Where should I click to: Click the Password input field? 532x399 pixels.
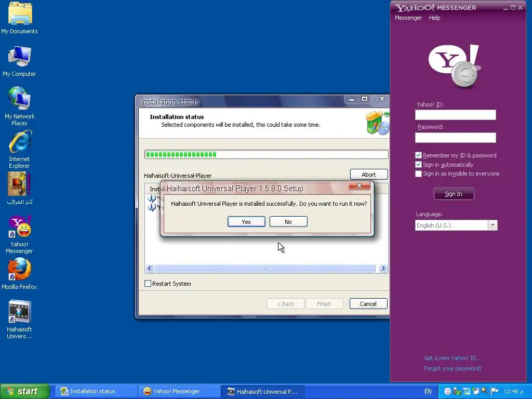455,137
